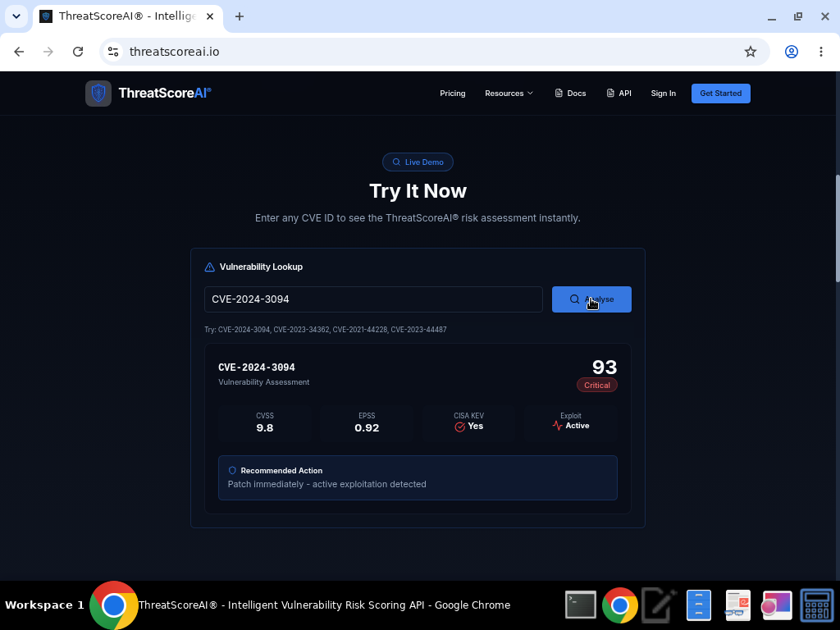Click the address bar URL threatscoreai.io
840x630 pixels.
(174, 52)
